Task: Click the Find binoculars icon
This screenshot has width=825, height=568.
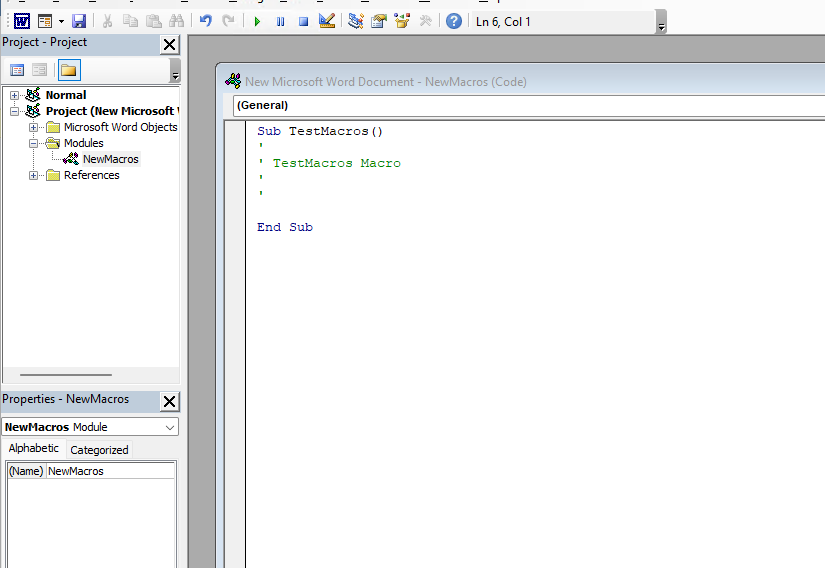Action: click(177, 21)
